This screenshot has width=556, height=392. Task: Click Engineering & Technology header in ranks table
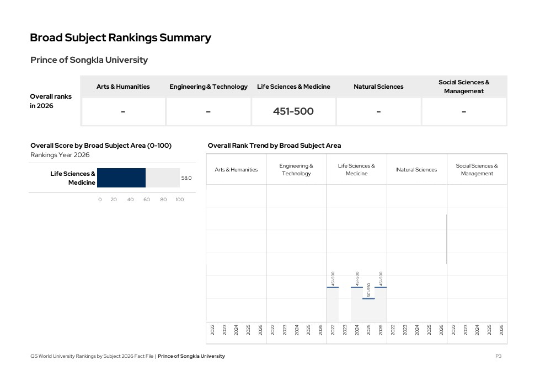click(208, 87)
